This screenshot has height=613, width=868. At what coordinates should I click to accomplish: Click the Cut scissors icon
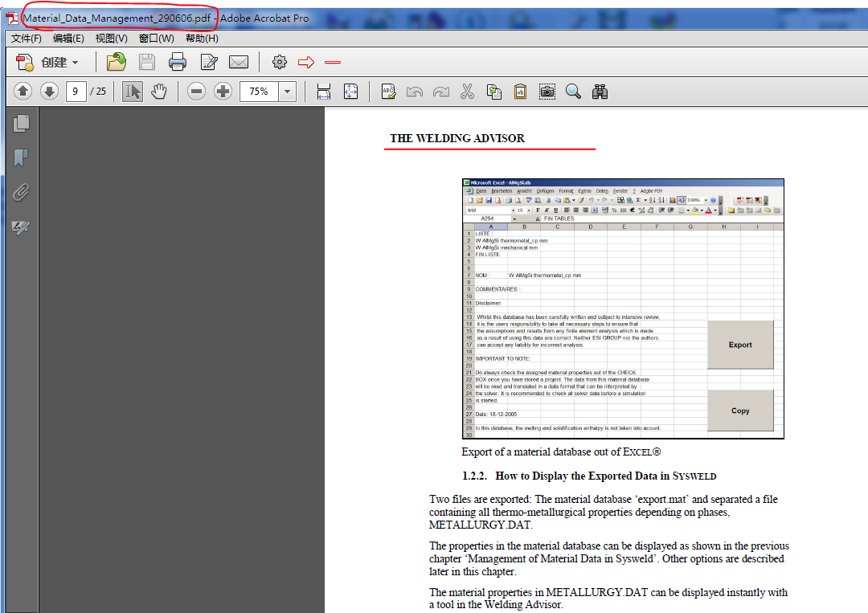pos(467,92)
